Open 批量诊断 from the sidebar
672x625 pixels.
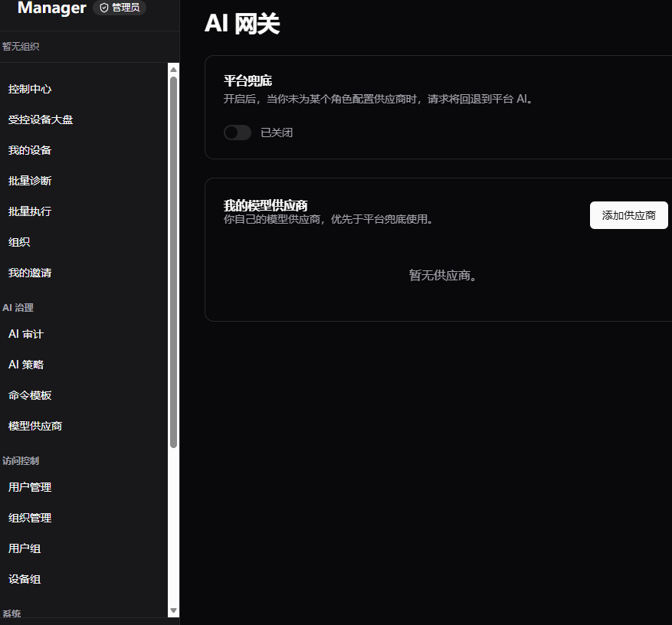pyautogui.click(x=30, y=181)
